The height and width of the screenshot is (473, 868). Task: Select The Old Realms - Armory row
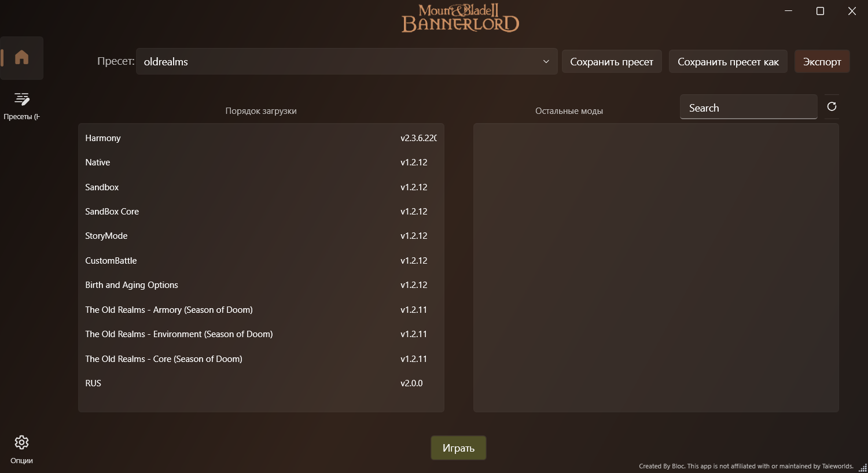tap(261, 310)
